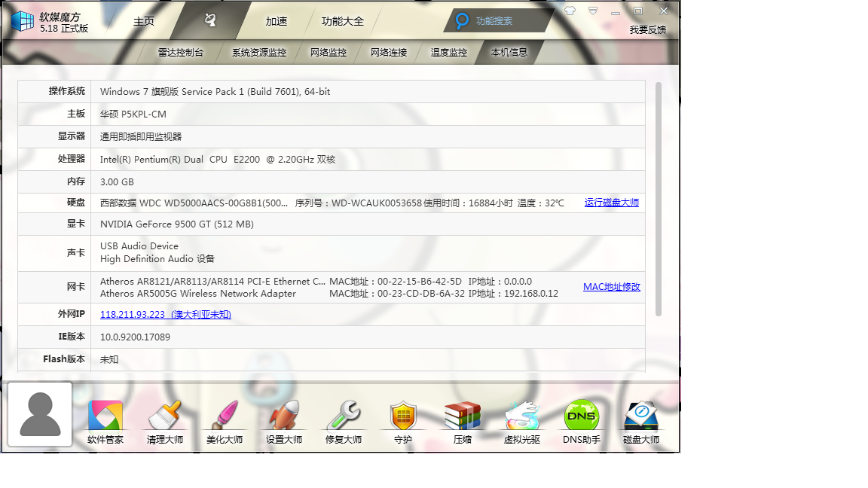
Task: Click the user avatar thumbnail
Action: point(40,414)
